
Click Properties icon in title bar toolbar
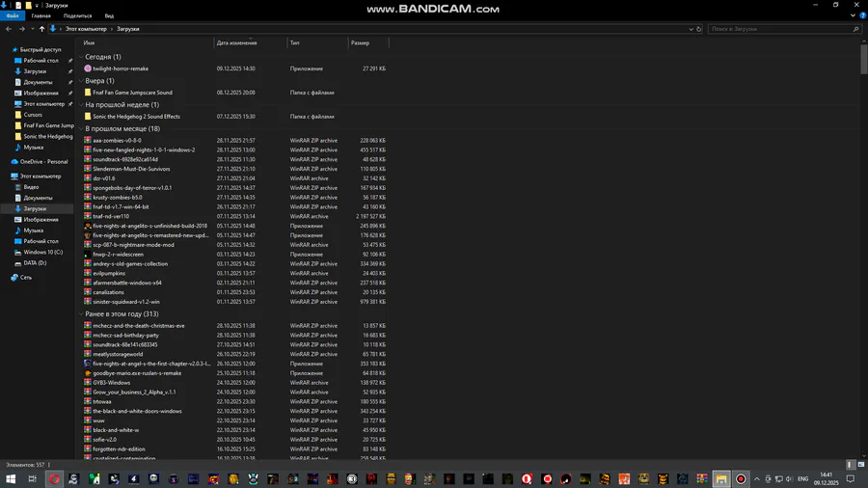coord(18,5)
